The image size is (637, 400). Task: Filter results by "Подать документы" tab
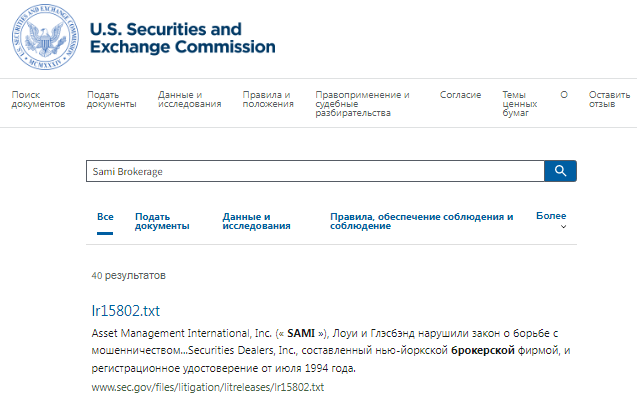(162, 221)
